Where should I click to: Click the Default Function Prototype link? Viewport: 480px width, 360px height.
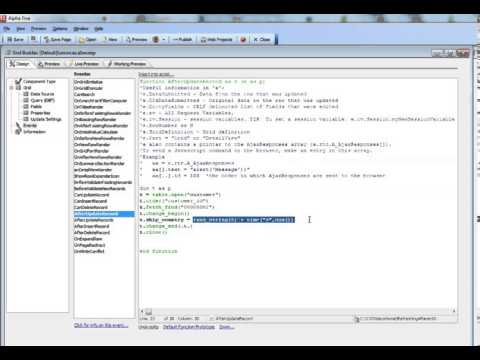click(x=189, y=327)
